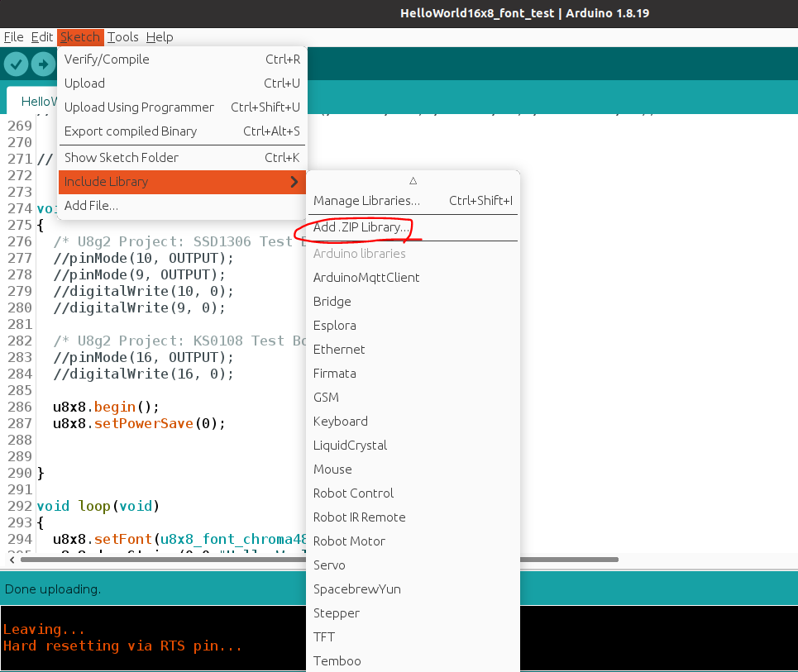Include the Mouse library

pos(413,469)
